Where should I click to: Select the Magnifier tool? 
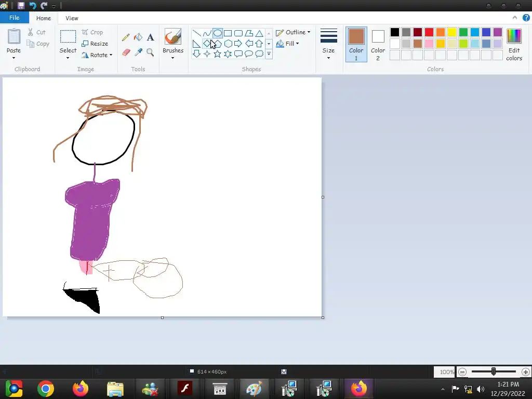tap(150, 52)
